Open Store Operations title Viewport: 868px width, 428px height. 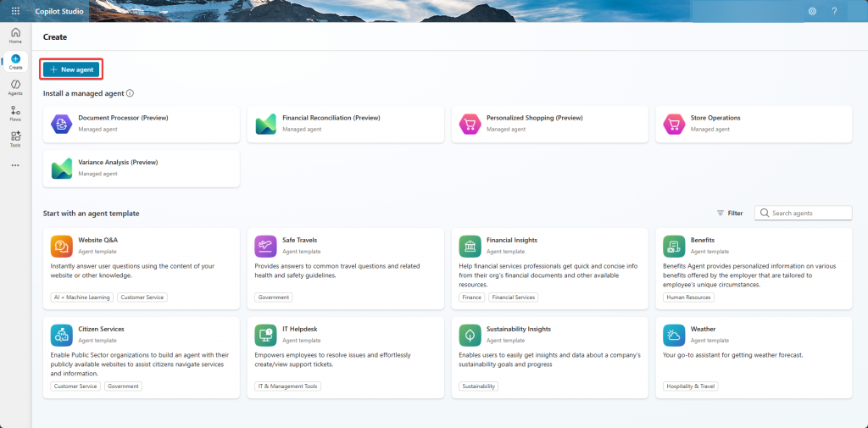click(715, 118)
